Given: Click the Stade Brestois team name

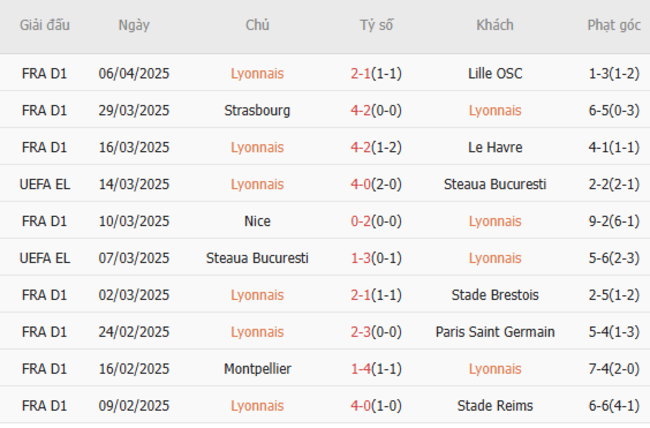Looking at the screenshot, I should [x=494, y=295].
